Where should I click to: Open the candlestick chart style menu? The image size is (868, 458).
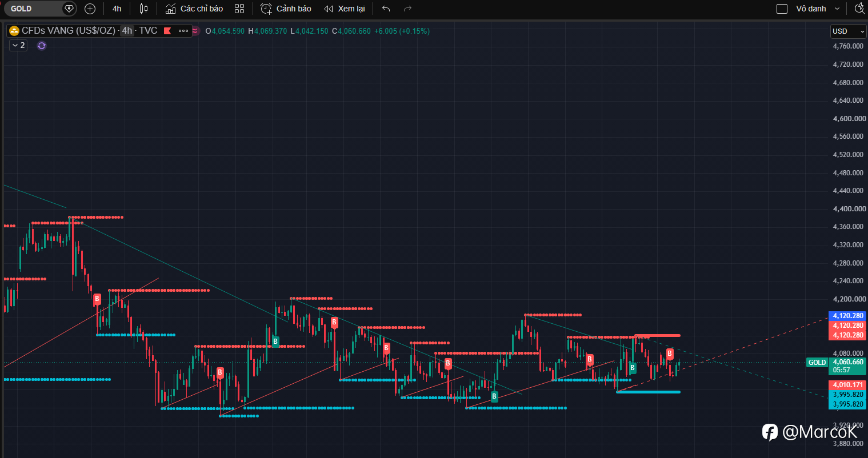point(143,9)
